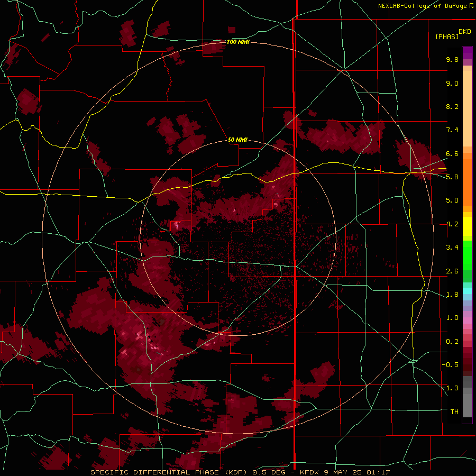Image resolution: width=476 pixels, height=476 pixels.
Task: Click the 8.2 legend value
Action: (452, 106)
